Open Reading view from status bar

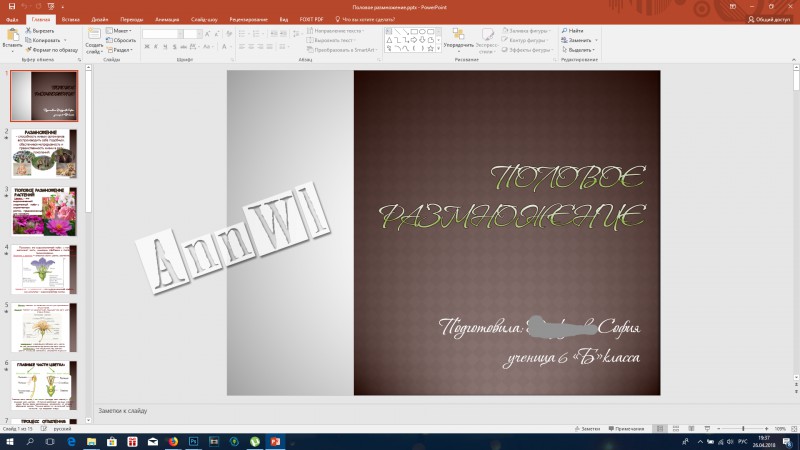(691, 429)
